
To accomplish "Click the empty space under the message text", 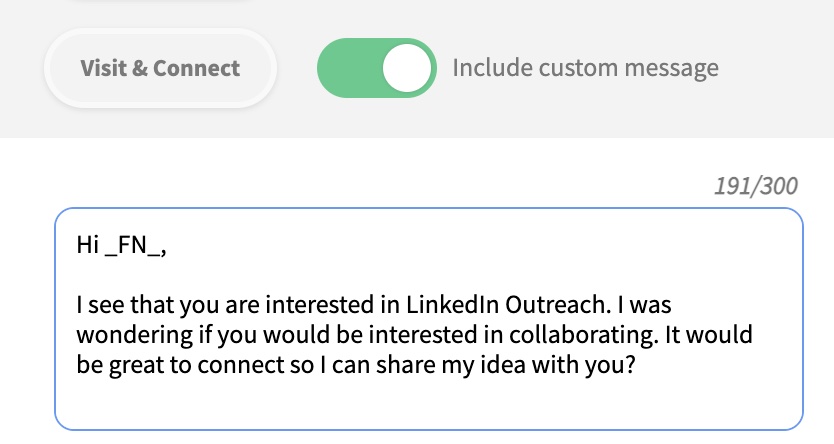I will (x=428, y=405).
